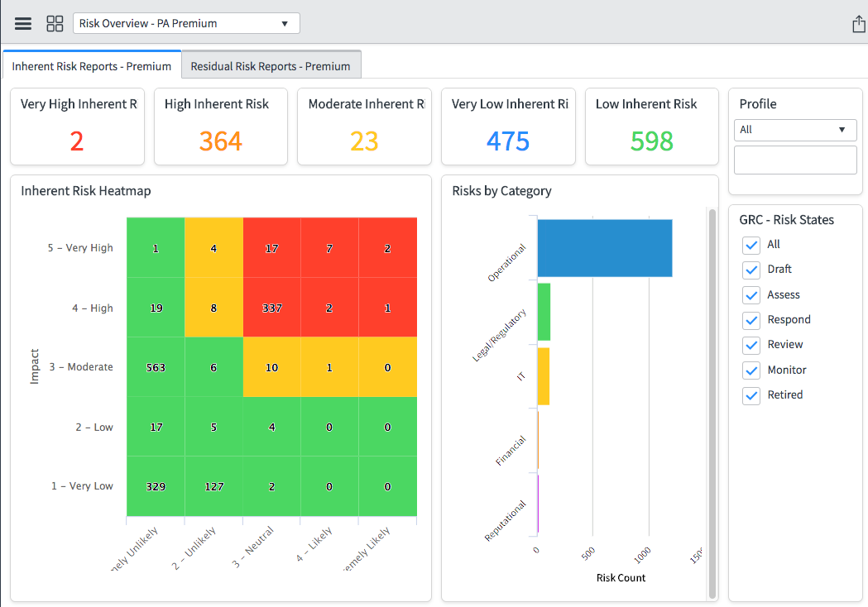868x607 pixels.
Task: Open the hamburger navigation menu
Action: tap(22, 22)
